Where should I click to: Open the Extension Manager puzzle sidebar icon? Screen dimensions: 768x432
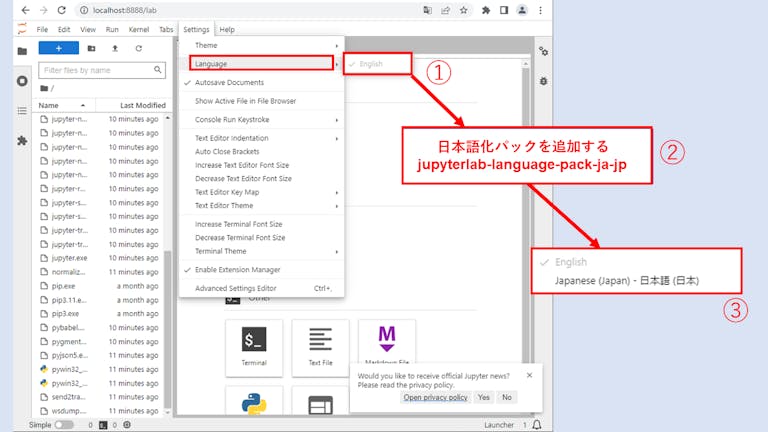pyautogui.click(x=22, y=141)
